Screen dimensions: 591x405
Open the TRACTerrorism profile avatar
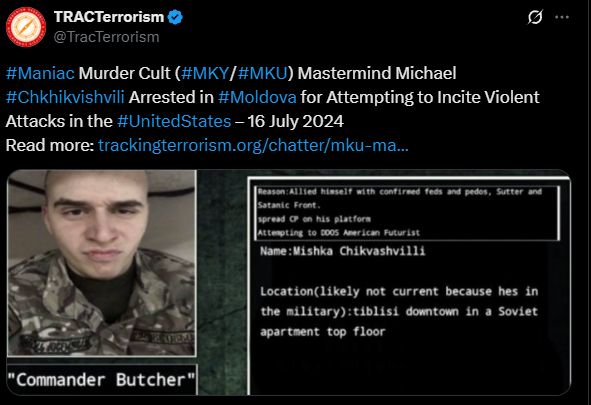click(26, 27)
